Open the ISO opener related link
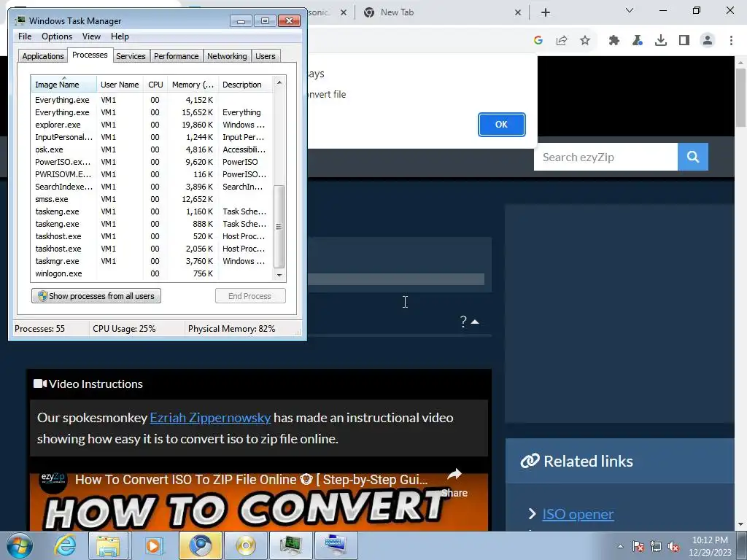This screenshot has width=747, height=560. tap(578, 514)
